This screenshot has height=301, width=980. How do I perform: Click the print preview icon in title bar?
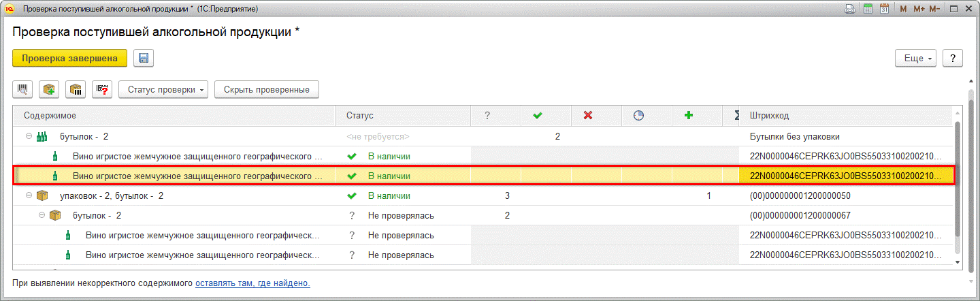[850, 9]
